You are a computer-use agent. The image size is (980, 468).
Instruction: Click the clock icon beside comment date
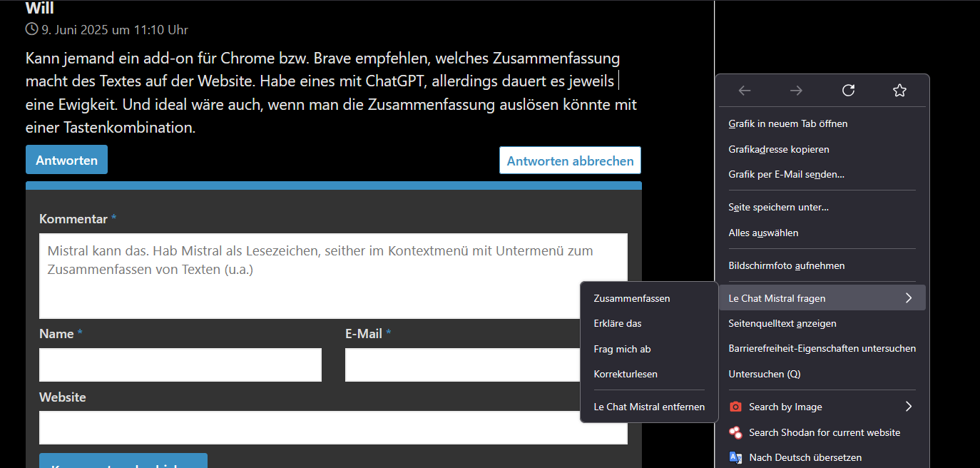[x=31, y=29]
